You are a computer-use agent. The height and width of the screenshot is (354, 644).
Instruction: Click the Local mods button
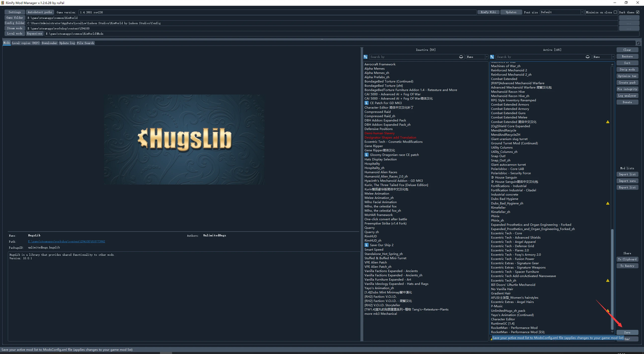[x=15, y=33]
